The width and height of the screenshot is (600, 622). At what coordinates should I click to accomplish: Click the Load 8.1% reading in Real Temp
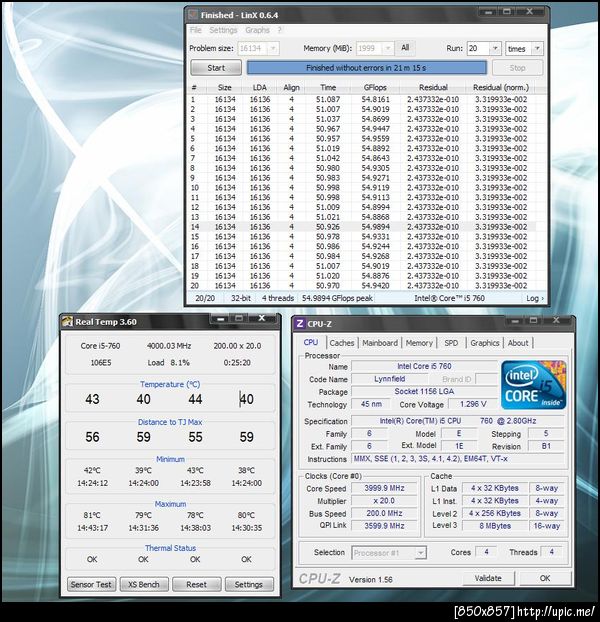point(169,363)
